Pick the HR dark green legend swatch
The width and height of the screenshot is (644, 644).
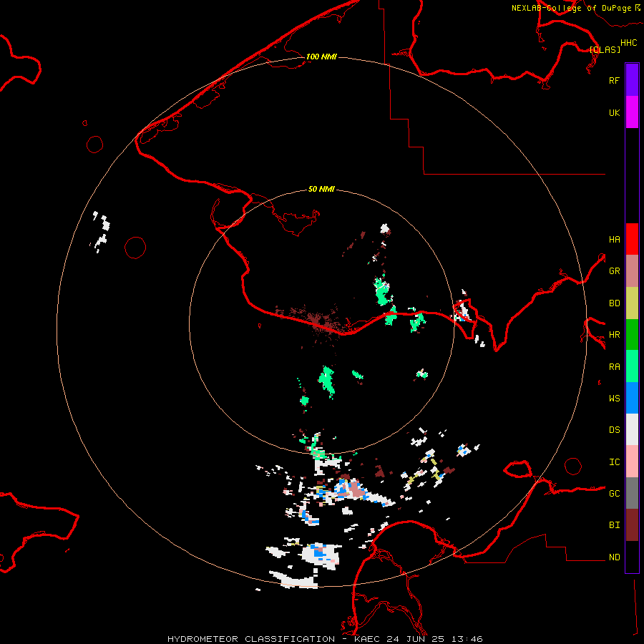[x=632, y=335]
